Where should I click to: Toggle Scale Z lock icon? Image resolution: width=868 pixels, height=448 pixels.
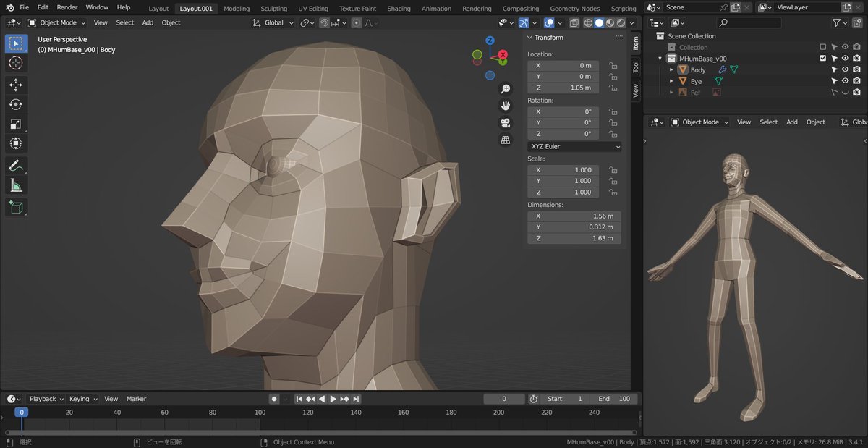click(613, 192)
